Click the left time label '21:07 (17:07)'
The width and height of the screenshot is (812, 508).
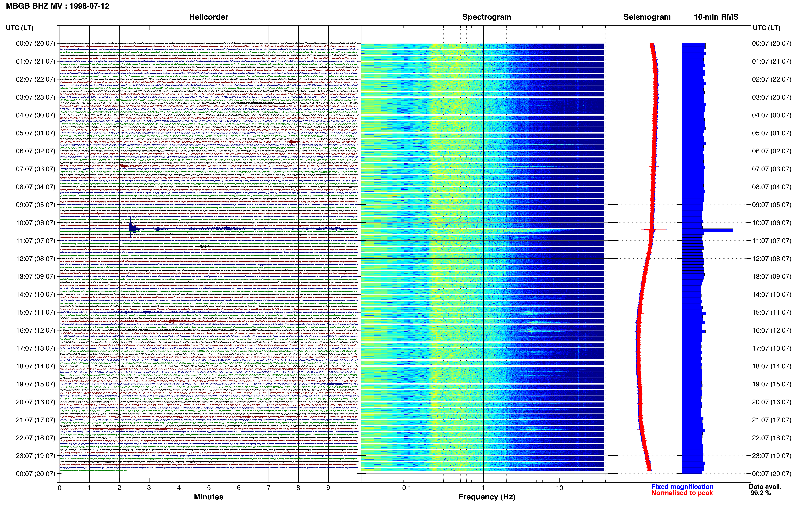[x=36, y=420]
